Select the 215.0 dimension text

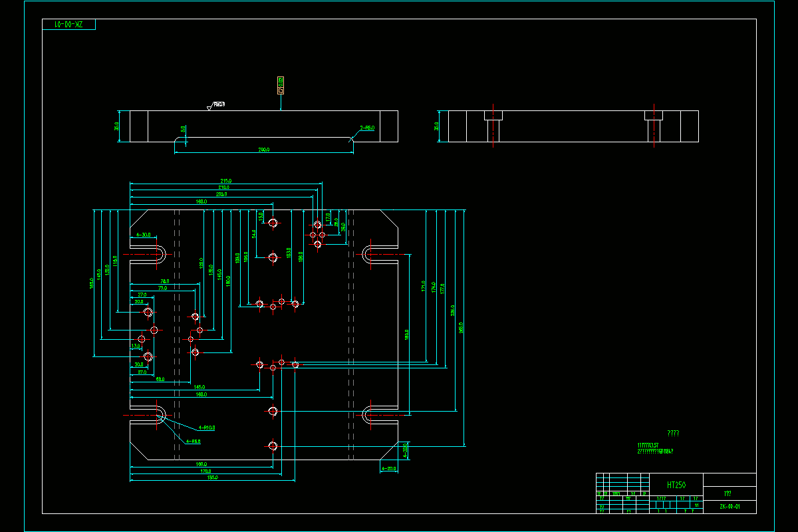point(226,181)
